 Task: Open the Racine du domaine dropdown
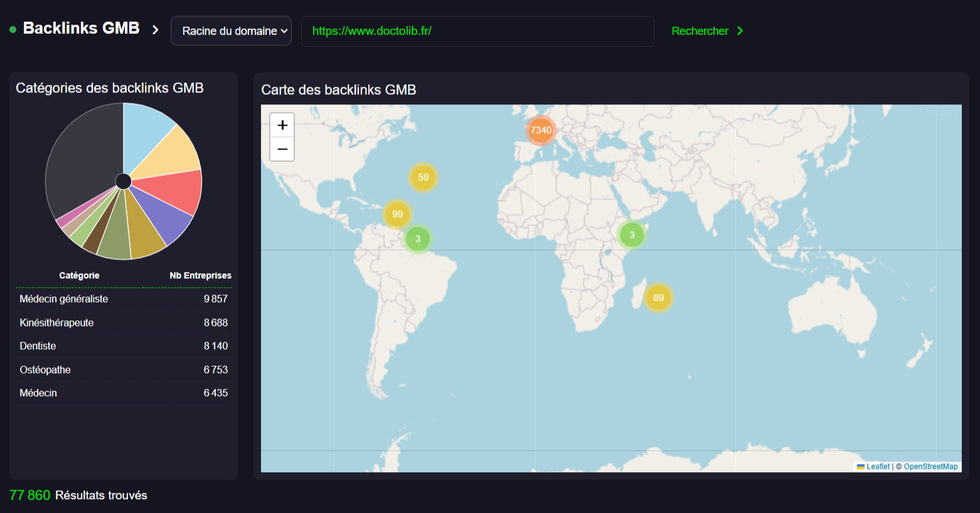(231, 31)
